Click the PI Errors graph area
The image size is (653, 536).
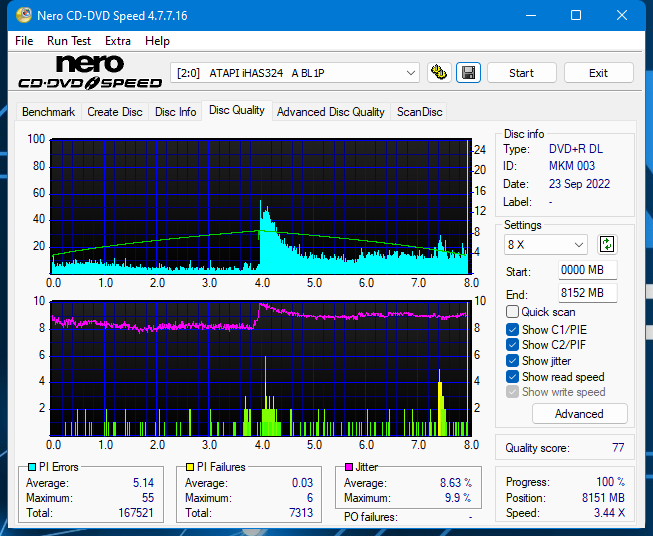point(261,207)
